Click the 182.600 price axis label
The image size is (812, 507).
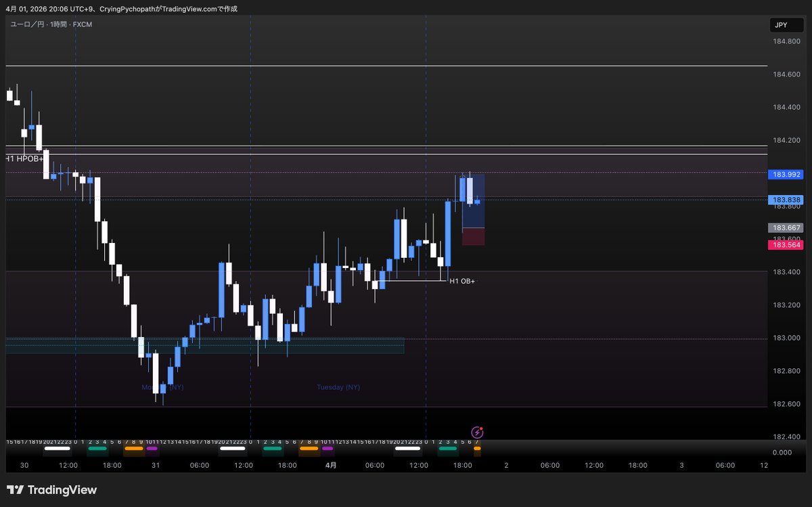click(x=786, y=404)
